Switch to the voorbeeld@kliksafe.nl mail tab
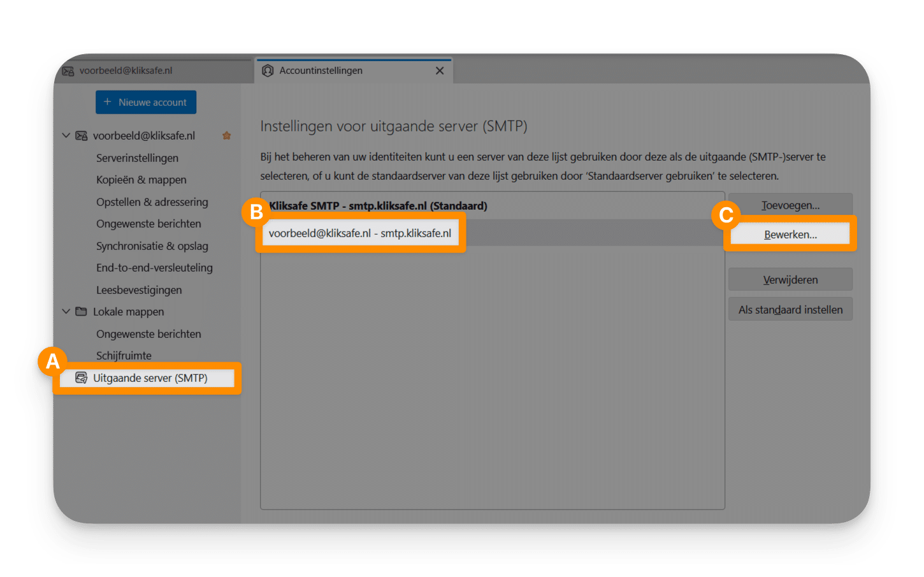This screenshot has width=924, height=577. point(153,71)
